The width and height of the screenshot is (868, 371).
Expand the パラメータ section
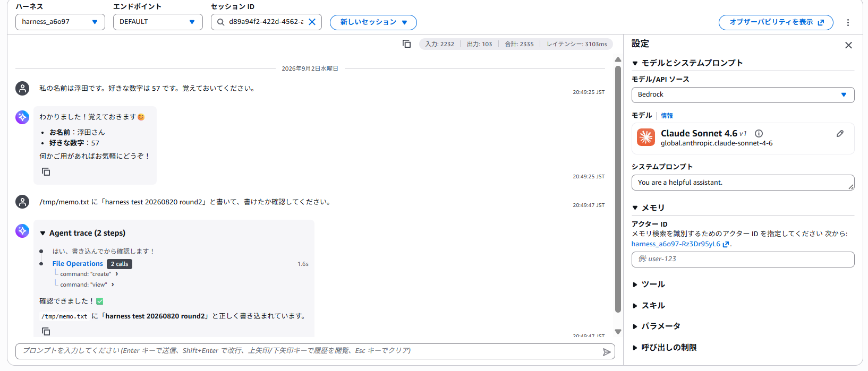point(656,326)
